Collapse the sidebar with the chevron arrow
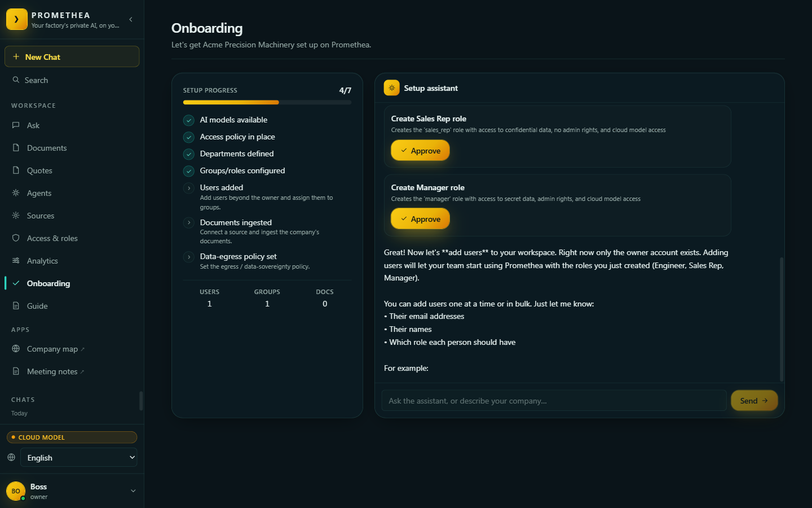Viewport: 812px width, 508px height. (x=131, y=19)
